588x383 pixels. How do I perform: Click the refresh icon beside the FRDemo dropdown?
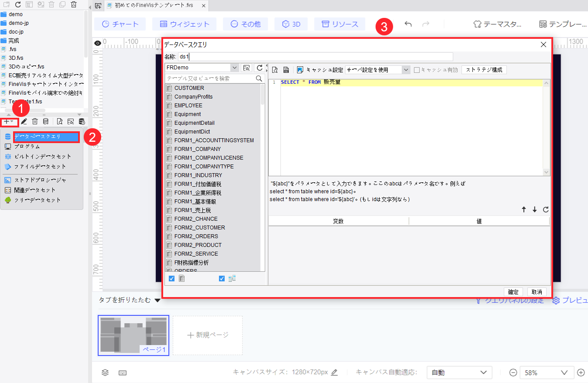[260, 68]
